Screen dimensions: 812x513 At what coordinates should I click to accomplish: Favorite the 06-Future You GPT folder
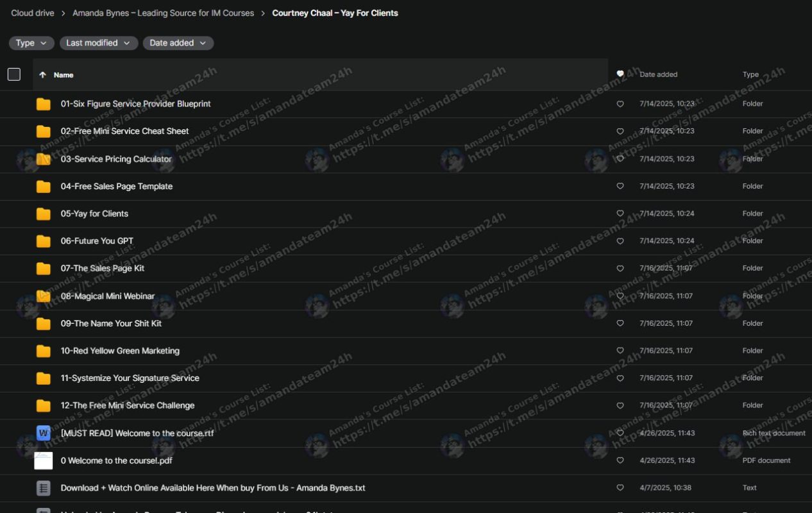[x=620, y=241]
